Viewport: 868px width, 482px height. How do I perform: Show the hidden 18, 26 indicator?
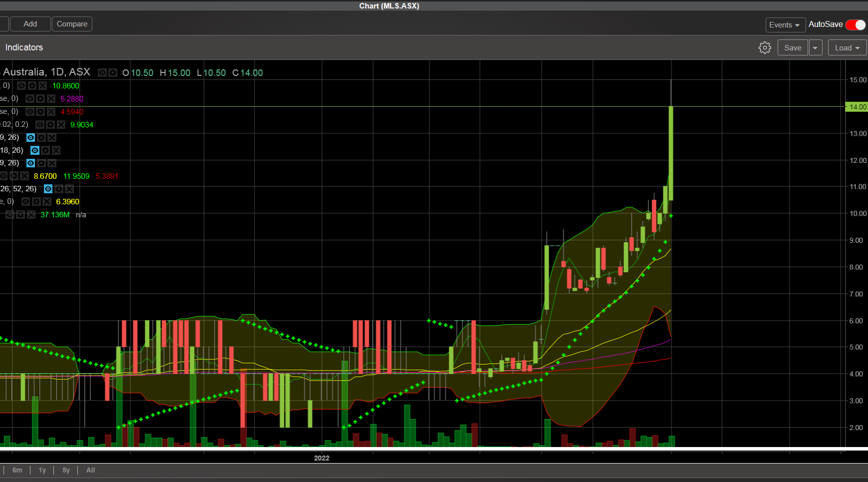click(35, 150)
